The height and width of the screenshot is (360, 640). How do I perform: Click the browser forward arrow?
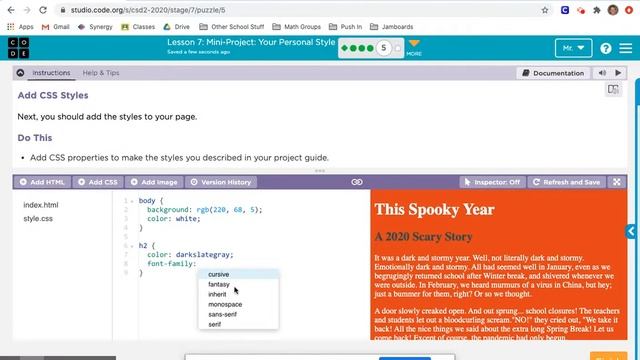(x=27, y=10)
